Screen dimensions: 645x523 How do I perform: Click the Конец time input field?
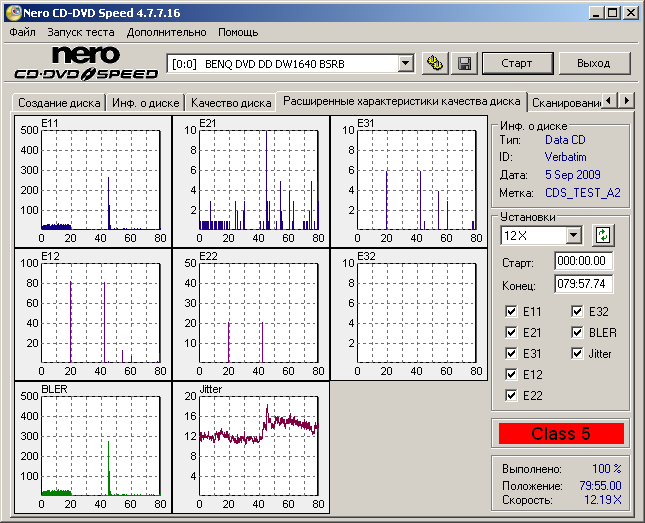tap(583, 284)
